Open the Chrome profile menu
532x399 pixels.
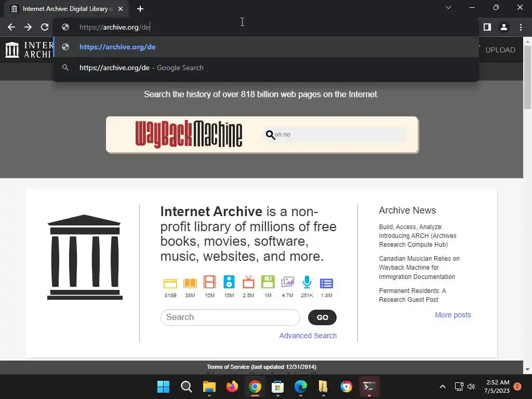[504, 27]
